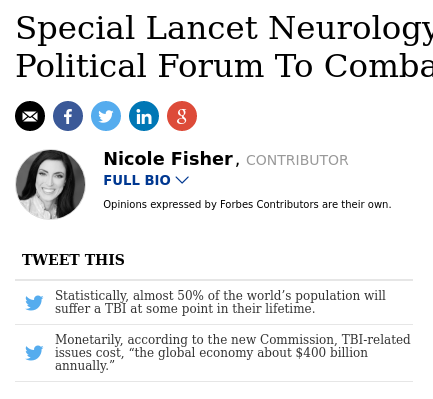Click the 'Opinions expressed by Forbes Contributors' disclaimer

click(x=247, y=204)
